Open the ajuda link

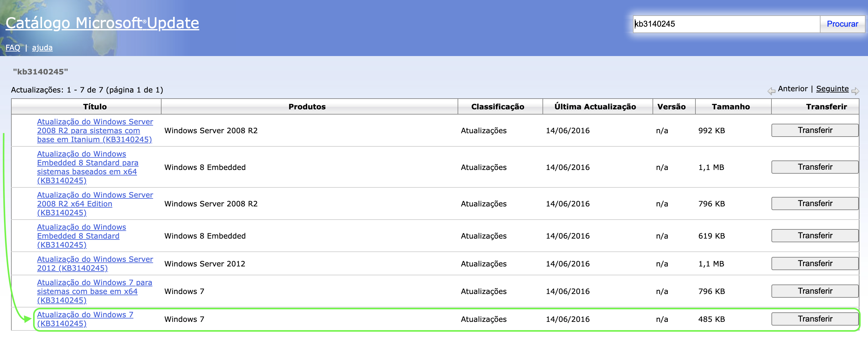point(42,47)
